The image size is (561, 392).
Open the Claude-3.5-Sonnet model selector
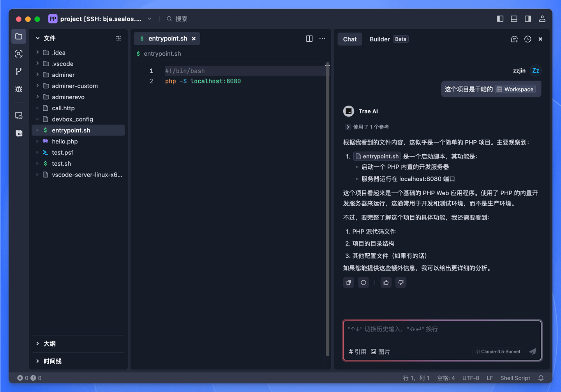(497, 351)
